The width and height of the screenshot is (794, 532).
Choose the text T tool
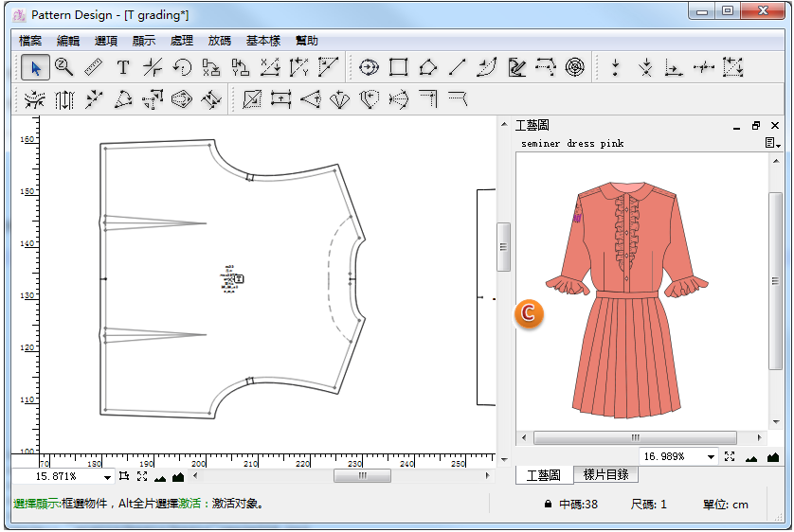coord(122,67)
